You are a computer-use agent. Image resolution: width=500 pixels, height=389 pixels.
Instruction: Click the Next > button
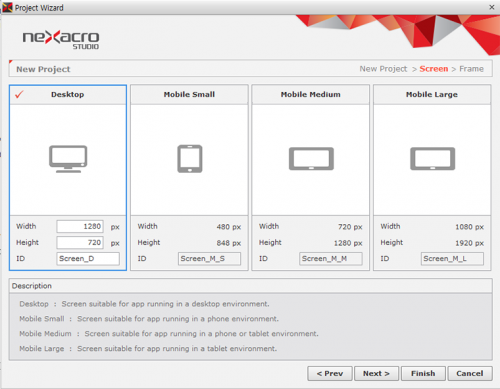376,373
